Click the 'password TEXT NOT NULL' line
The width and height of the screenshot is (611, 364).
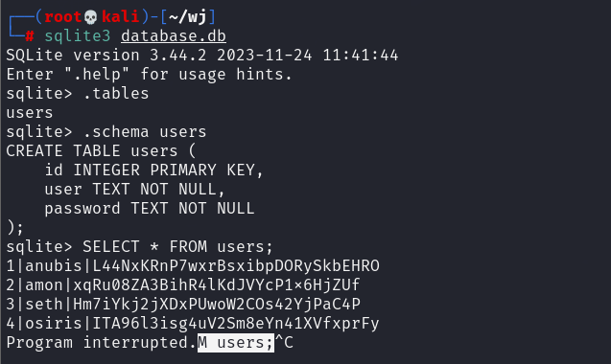150,209
